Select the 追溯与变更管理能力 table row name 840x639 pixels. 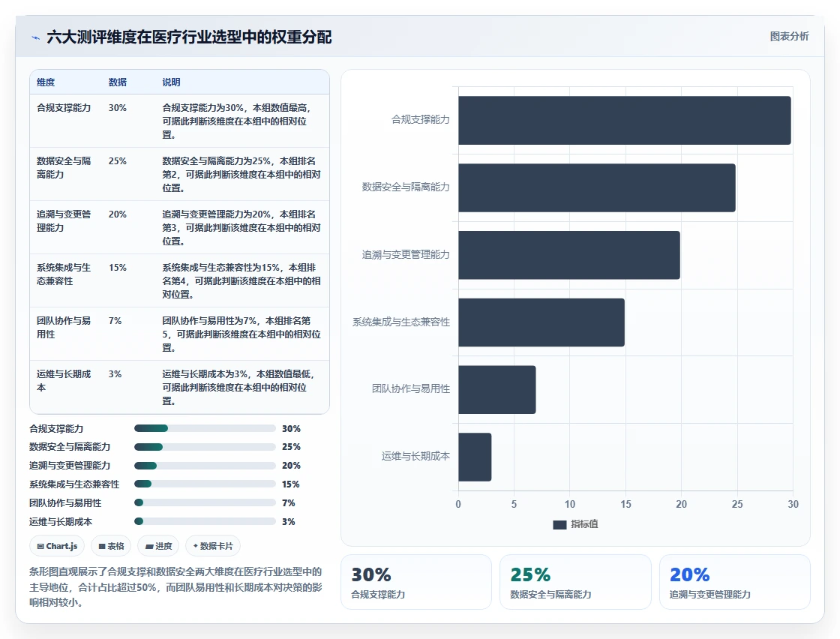tap(64, 220)
